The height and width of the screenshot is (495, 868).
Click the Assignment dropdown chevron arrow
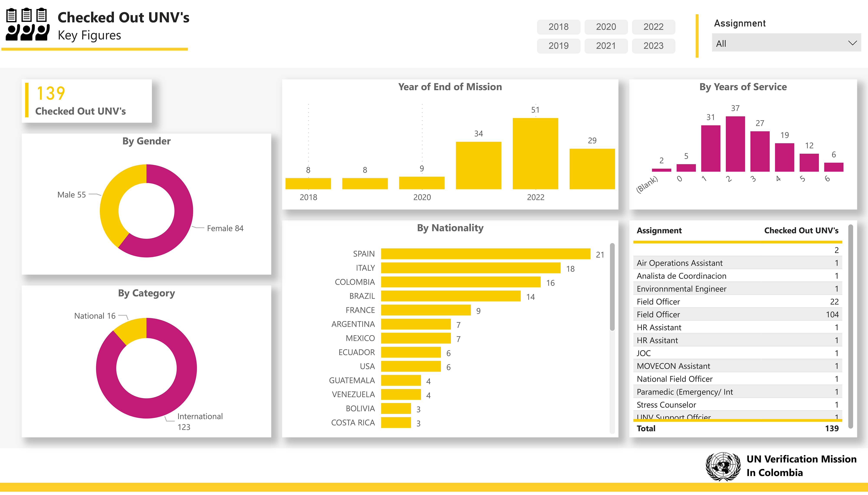[852, 43]
